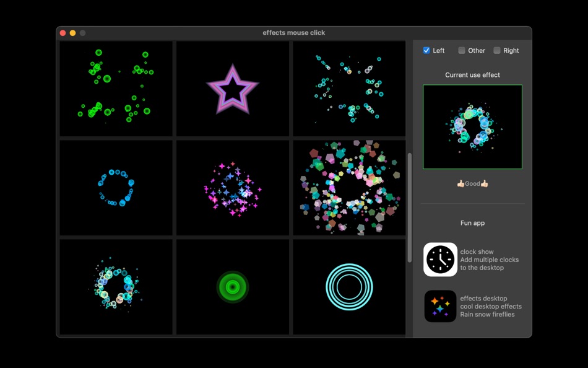Click the yellow minimize window button
This screenshot has width=588, height=368.
(73, 33)
